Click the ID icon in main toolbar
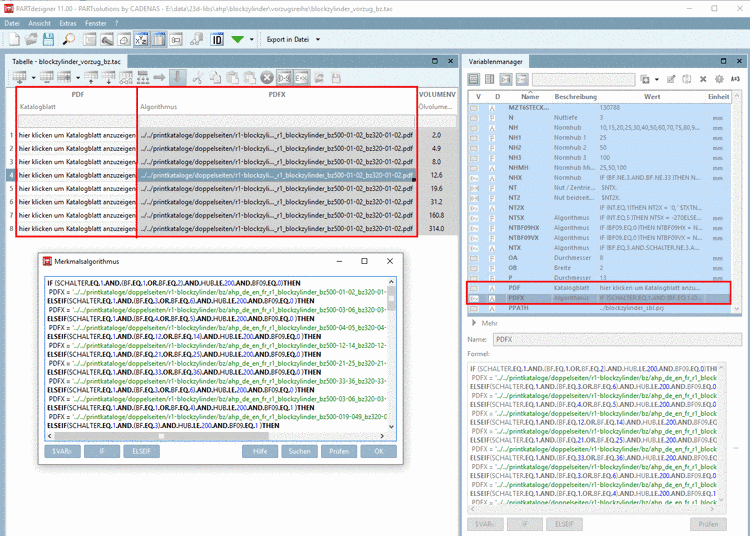Viewport: 750px width, 536px height. pyautogui.click(x=217, y=40)
